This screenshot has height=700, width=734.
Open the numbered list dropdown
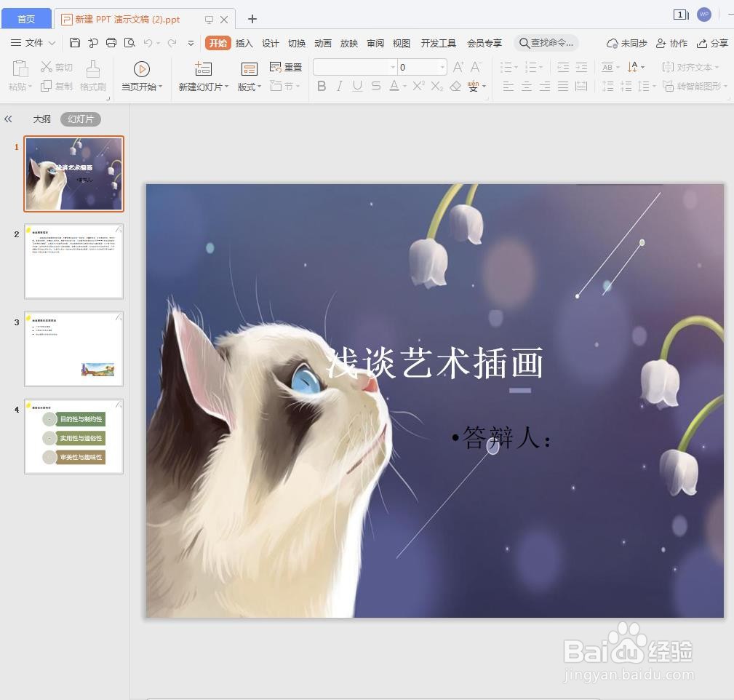[540, 67]
